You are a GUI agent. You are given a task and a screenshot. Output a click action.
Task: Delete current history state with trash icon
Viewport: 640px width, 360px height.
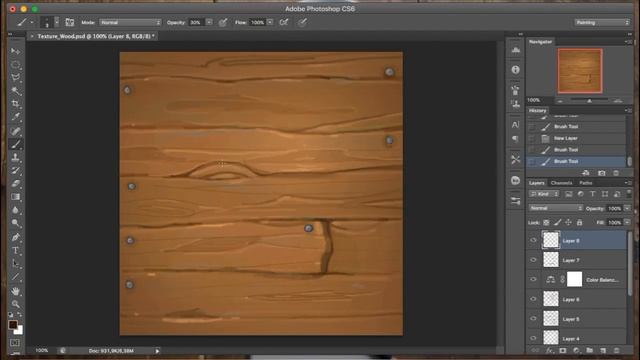[x=616, y=173]
